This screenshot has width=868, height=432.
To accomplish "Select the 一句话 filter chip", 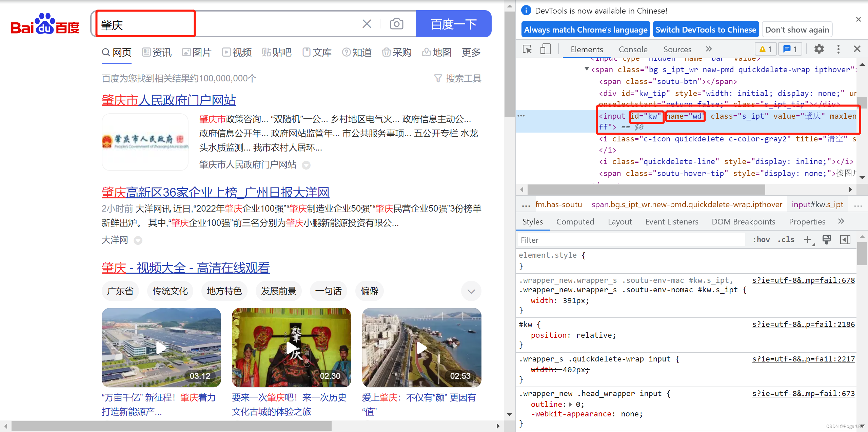I will [x=329, y=291].
